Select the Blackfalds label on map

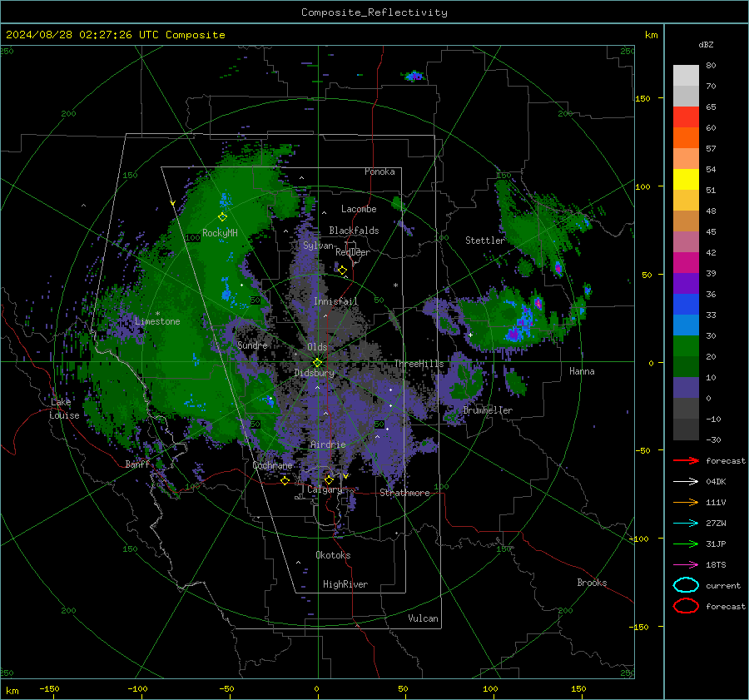point(354,231)
